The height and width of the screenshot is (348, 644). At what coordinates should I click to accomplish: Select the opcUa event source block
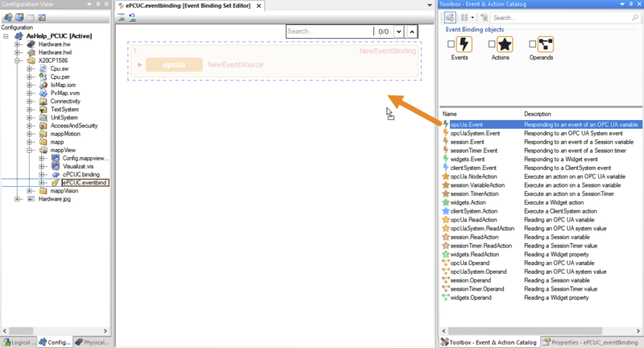[174, 64]
